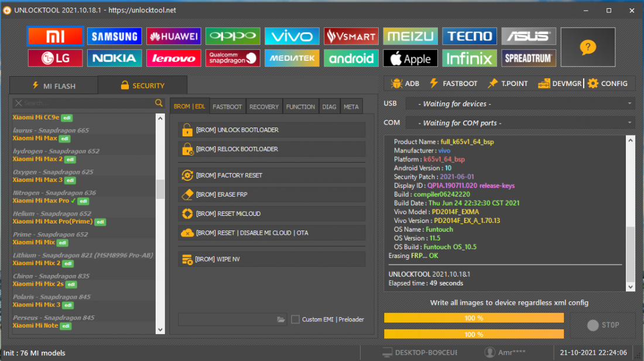Click the question mark help tile
Viewport: 644px width, 361px height.
click(x=588, y=47)
